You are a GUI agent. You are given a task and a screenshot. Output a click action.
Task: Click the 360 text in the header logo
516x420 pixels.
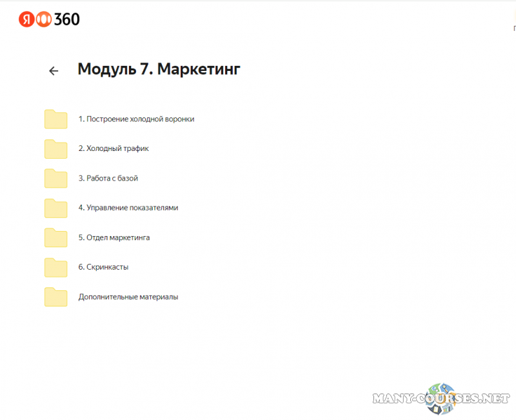point(66,20)
